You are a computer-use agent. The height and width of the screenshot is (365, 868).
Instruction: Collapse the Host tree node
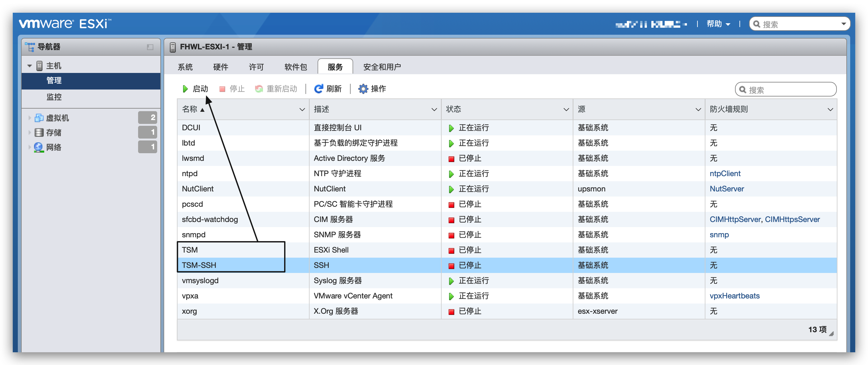point(30,66)
